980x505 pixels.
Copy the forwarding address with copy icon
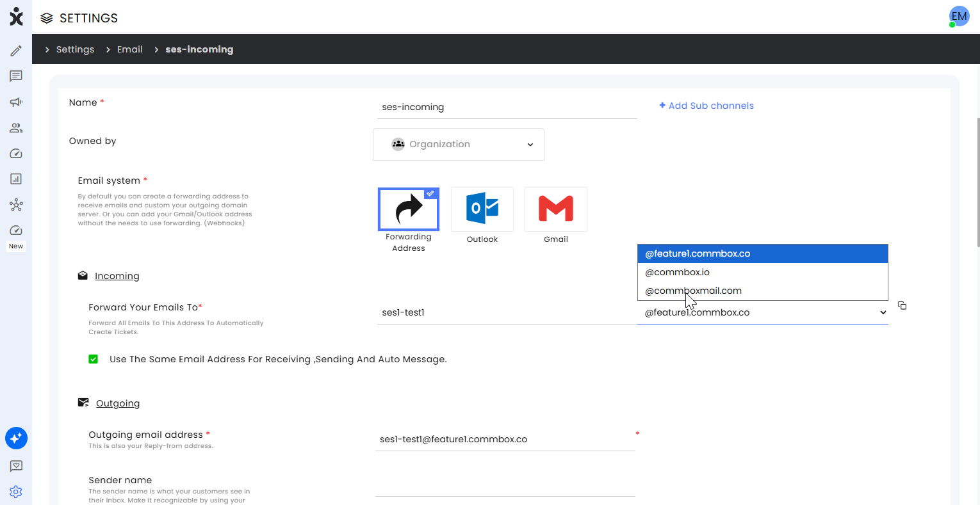902,305
